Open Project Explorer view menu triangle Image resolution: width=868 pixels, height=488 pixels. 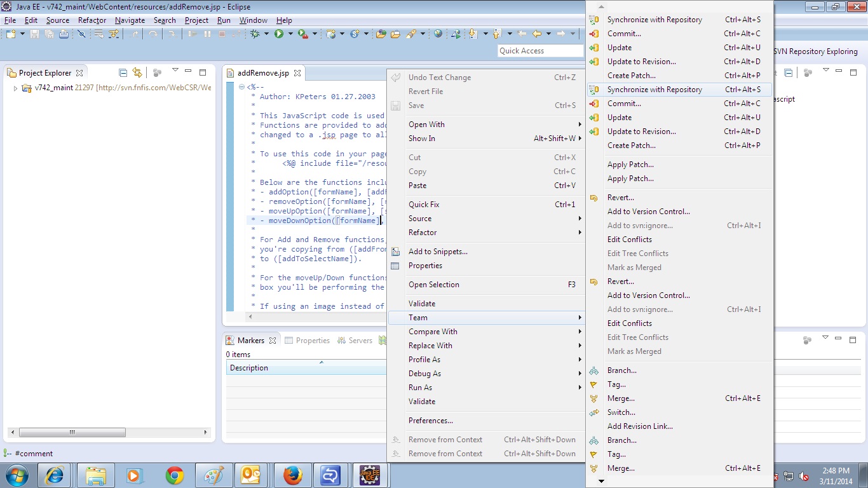pyautogui.click(x=175, y=71)
